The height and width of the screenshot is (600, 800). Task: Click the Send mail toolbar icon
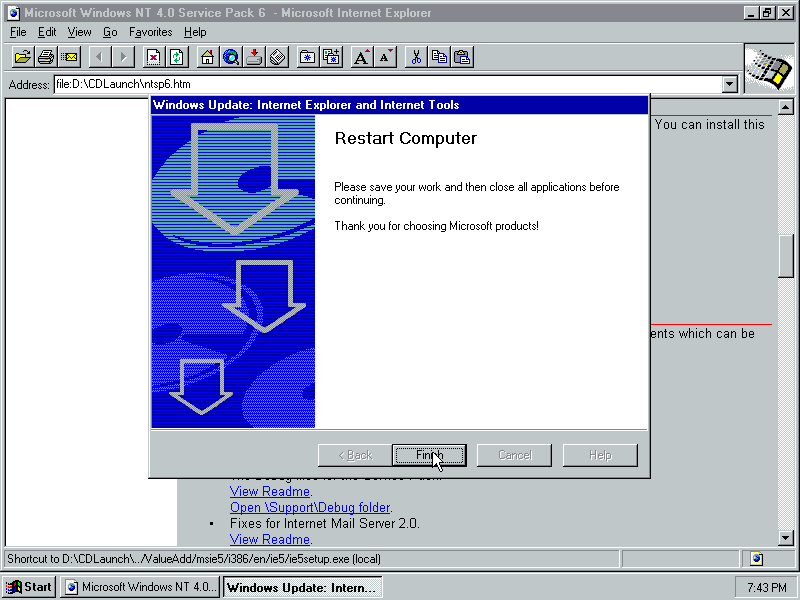[x=69, y=57]
